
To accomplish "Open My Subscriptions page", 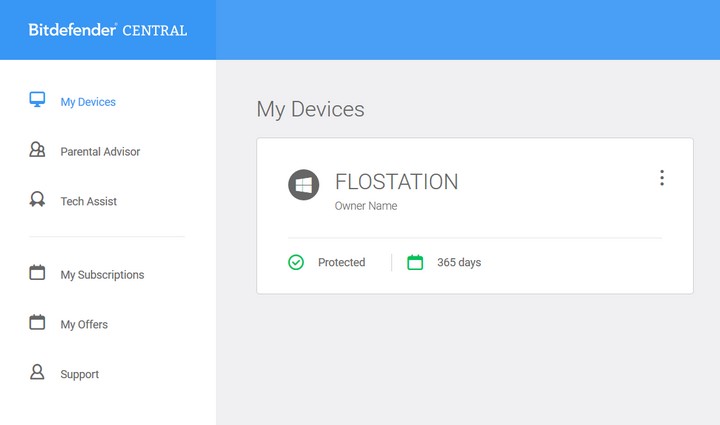I will (x=102, y=275).
